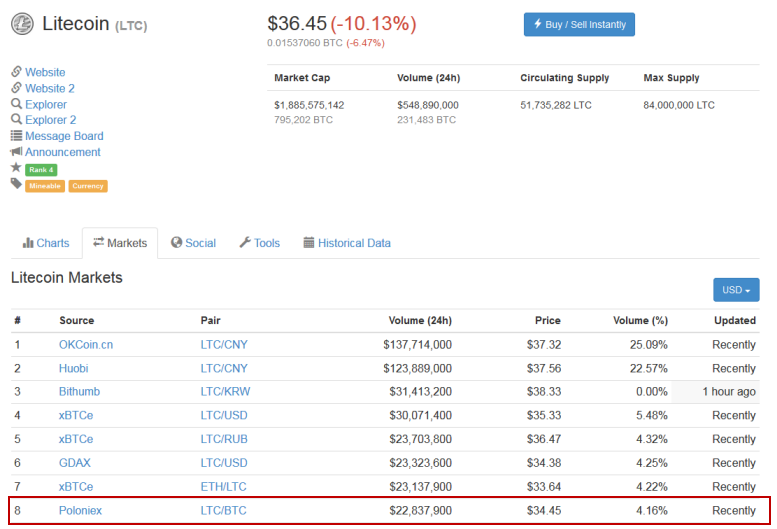Click the Pair column header
This screenshot has width=777, height=529.
[x=211, y=320]
